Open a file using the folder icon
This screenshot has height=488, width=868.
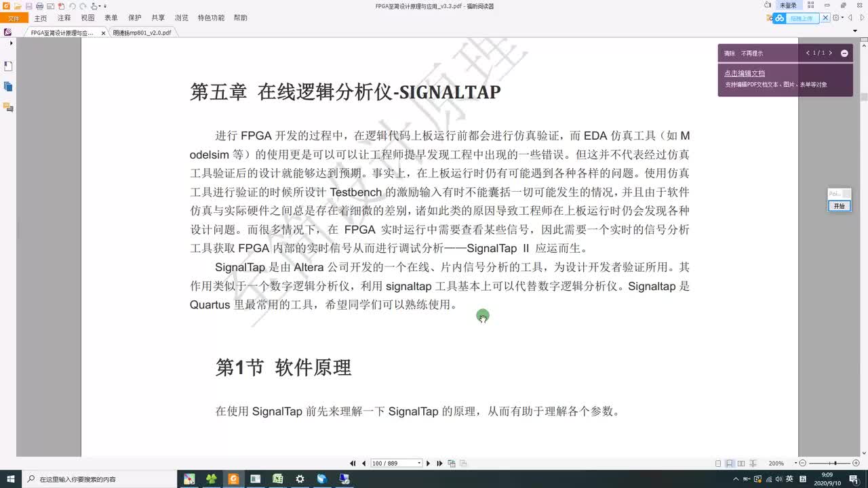pos(18,6)
